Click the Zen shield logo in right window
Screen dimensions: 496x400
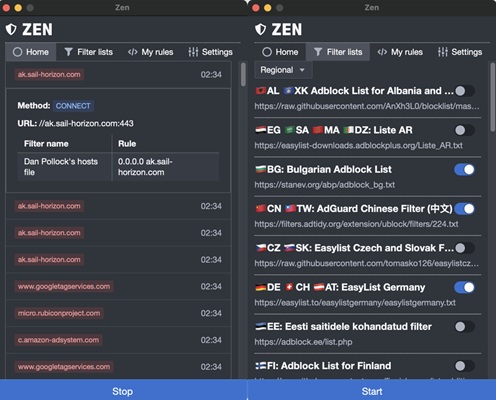260,29
